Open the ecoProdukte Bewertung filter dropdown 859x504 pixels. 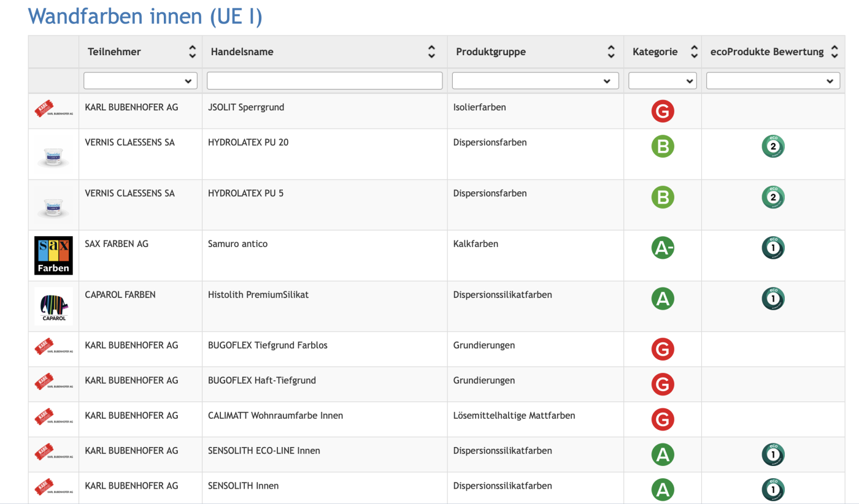[x=772, y=81]
